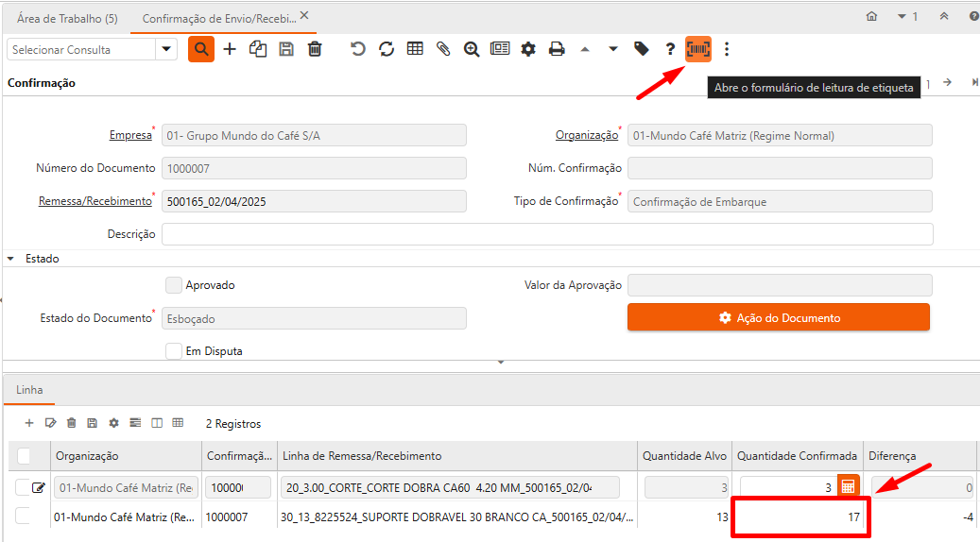Open attachments with the paperclip icon

click(443, 49)
